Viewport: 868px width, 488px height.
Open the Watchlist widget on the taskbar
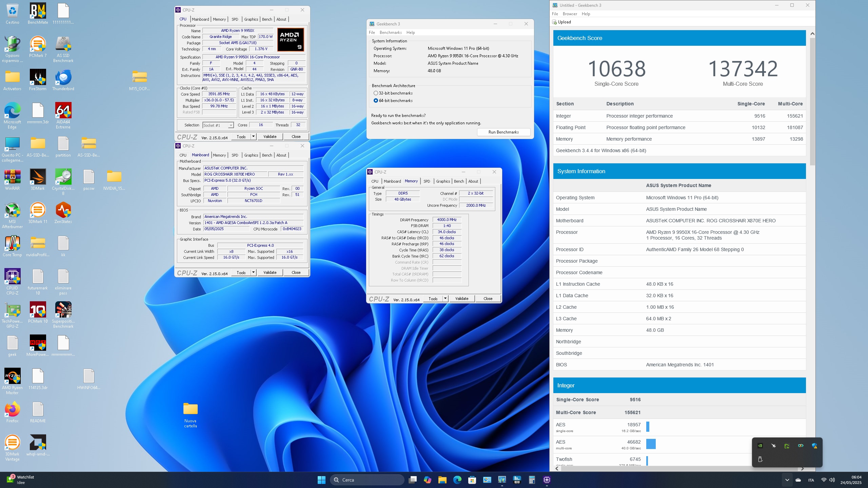click(20, 480)
